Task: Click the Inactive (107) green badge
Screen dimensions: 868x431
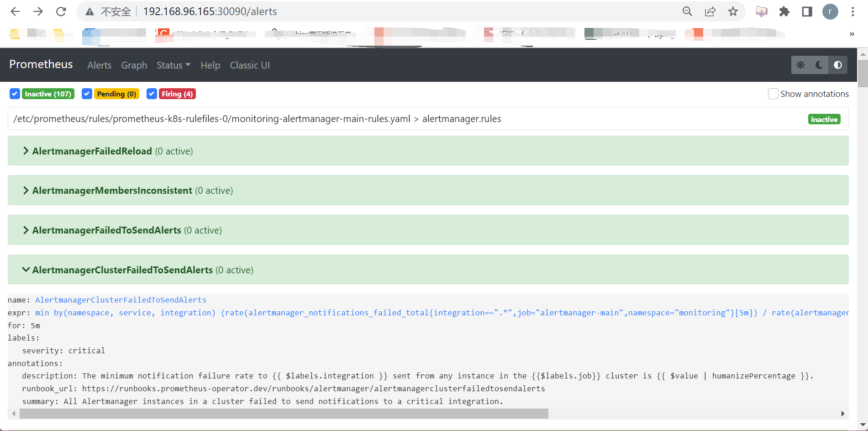Action: click(48, 94)
